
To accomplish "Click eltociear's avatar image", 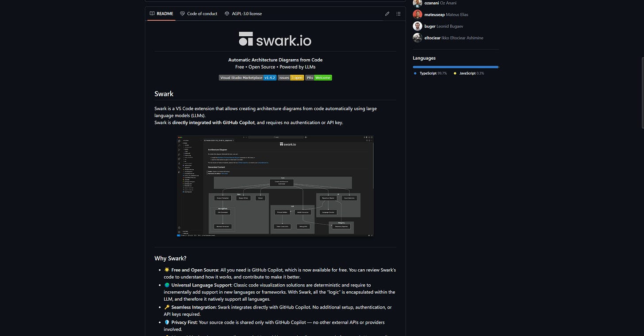I will (x=417, y=38).
